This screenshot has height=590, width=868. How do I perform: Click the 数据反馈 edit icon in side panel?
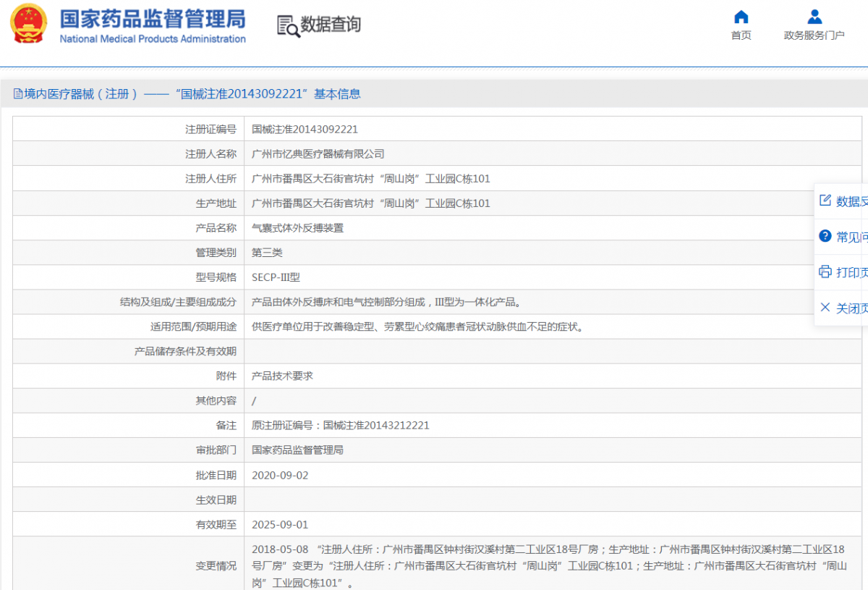[x=825, y=201]
